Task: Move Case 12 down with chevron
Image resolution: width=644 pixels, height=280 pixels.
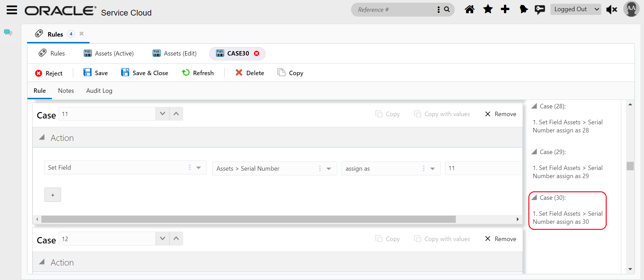Action: click(162, 239)
